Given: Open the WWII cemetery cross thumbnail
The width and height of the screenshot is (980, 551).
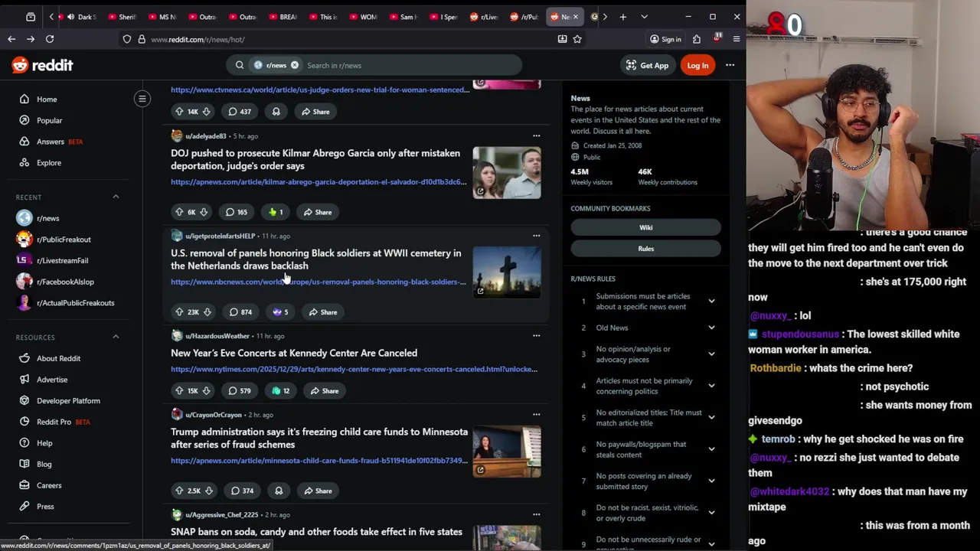Looking at the screenshot, I should [x=507, y=272].
